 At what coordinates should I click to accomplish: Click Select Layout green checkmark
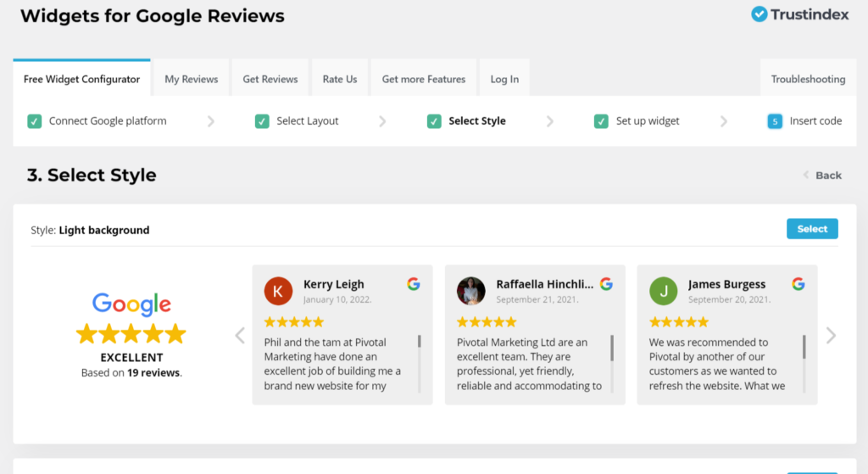[262, 120]
